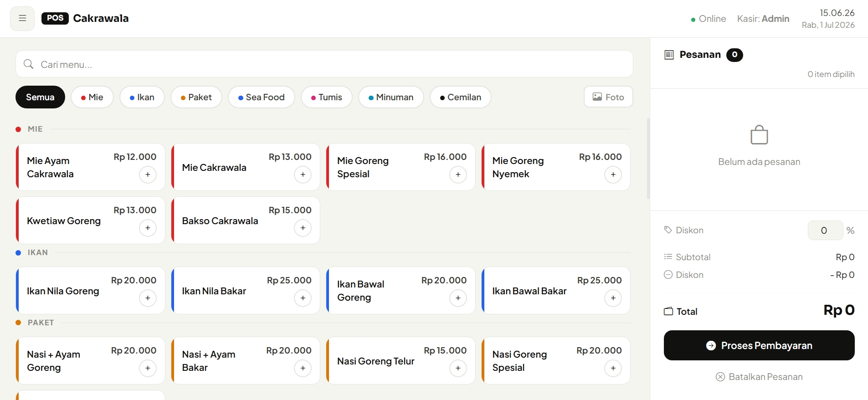Add Nasi + Ayam Goreng to order

pos(148,368)
